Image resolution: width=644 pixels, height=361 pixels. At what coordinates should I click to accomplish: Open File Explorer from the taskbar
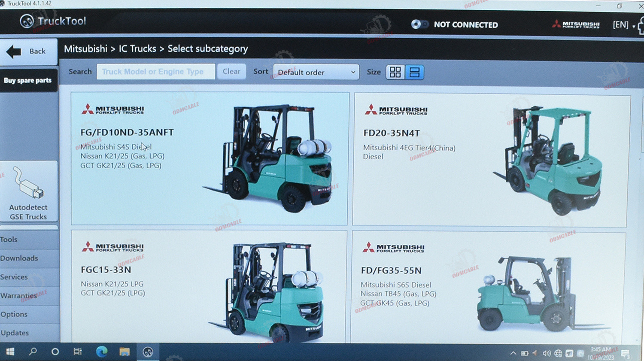point(125,352)
